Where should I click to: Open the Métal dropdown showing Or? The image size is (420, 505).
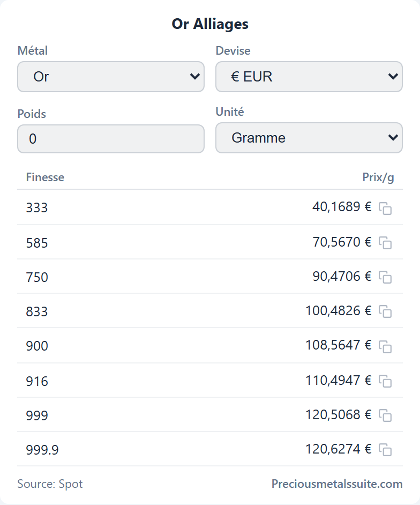pos(111,77)
